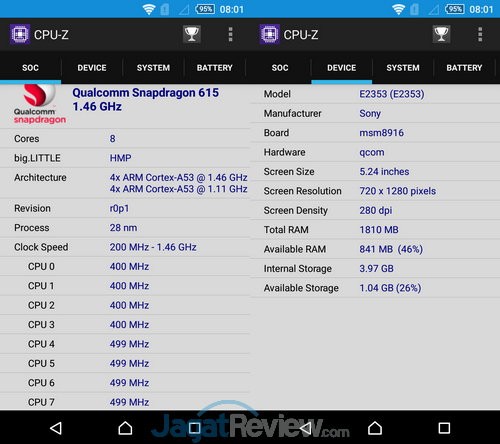Tap CPU 4 row
Viewport: 500px width, 444px height.
click(125, 344)
